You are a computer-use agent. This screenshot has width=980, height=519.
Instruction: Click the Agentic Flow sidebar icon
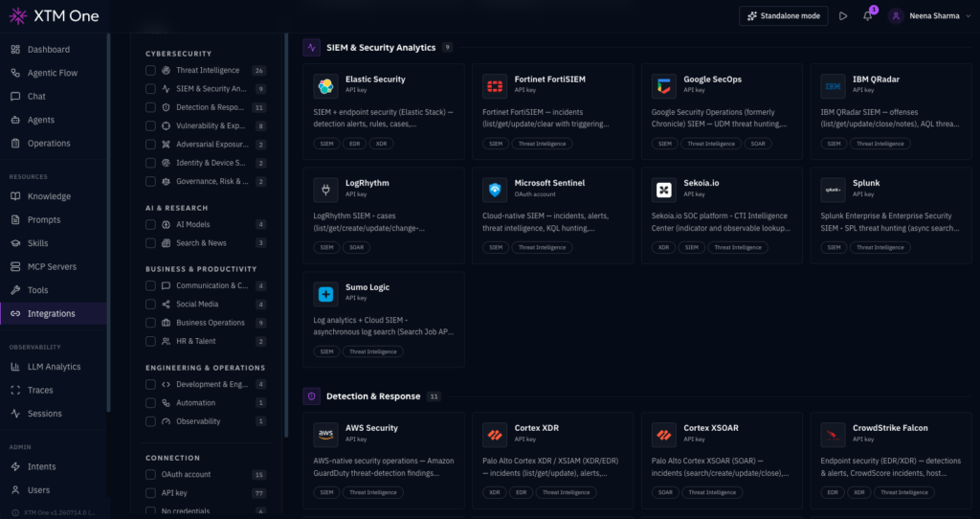(15, 73)
